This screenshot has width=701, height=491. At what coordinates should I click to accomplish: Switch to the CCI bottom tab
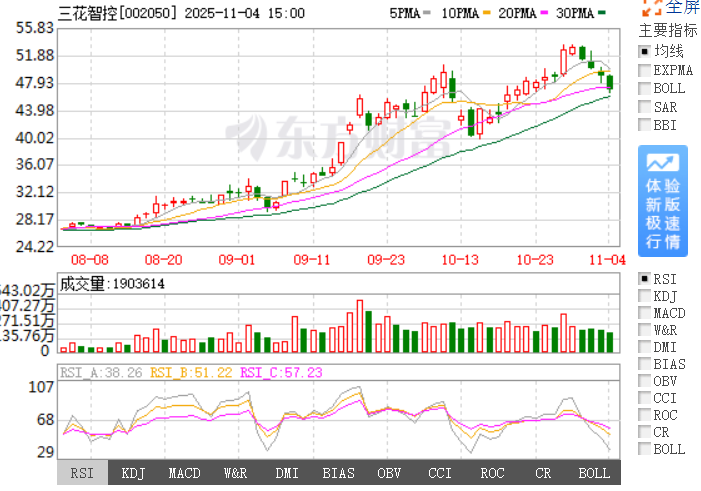coord(440,473)
